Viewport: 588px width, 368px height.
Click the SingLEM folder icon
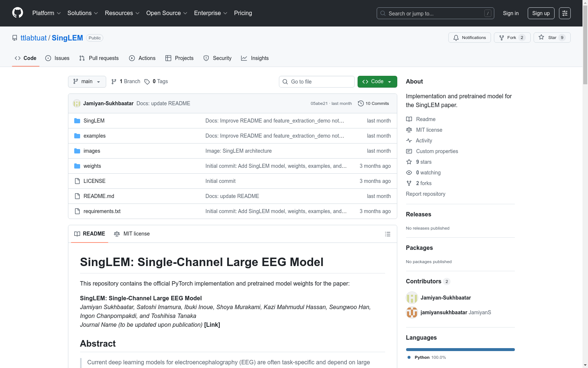click(77, 121)
